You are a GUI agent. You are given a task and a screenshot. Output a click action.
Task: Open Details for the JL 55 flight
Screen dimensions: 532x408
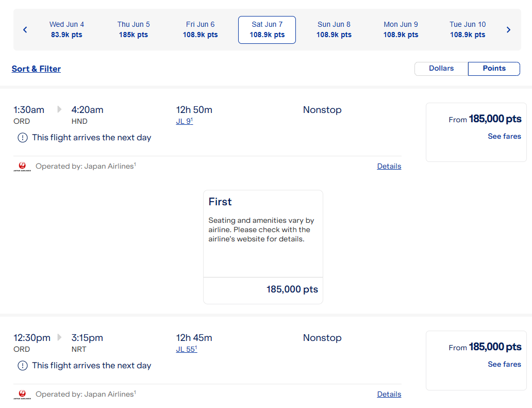[x=389, y=395]
